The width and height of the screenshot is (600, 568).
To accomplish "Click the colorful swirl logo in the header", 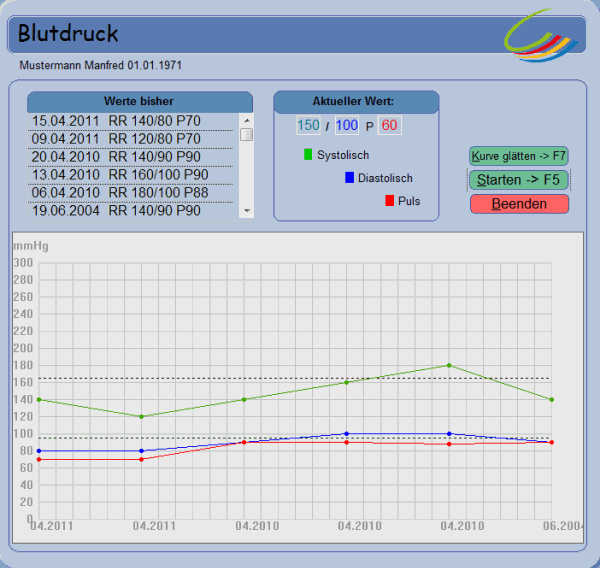I will pyautogui.click(x=540, y=35).
